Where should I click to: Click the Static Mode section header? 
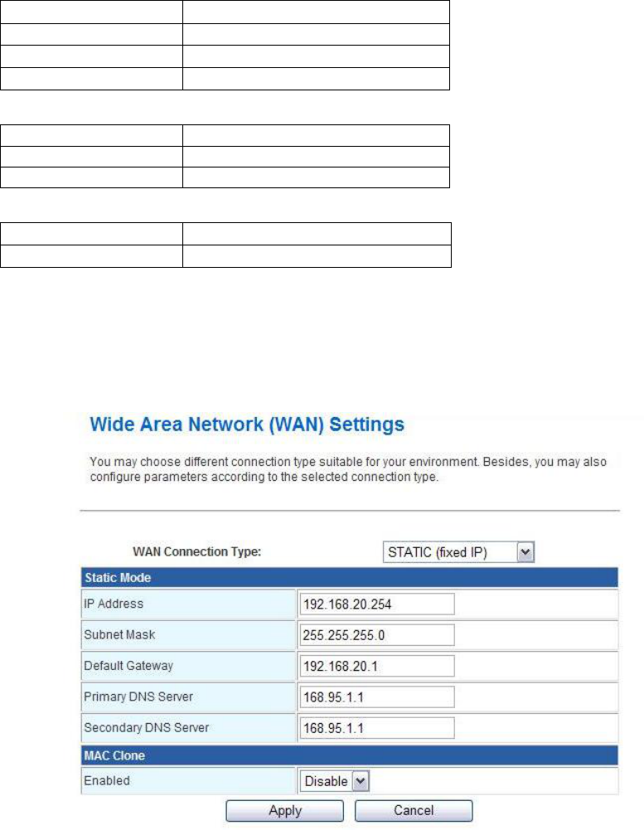pyautogui.click(x=349, y=577)
